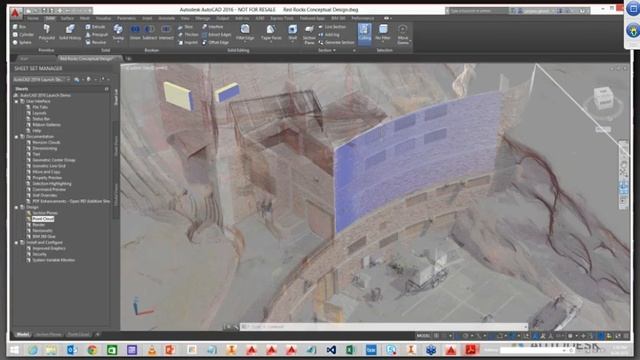Open Visual Studio from the taskbar
640x360 pixels.
(331, 350)
